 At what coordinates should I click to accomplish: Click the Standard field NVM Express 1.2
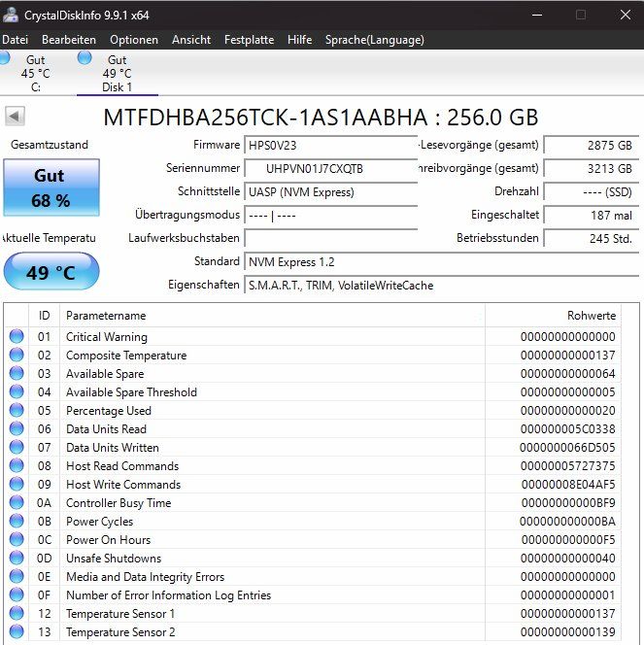click(442, 262)
